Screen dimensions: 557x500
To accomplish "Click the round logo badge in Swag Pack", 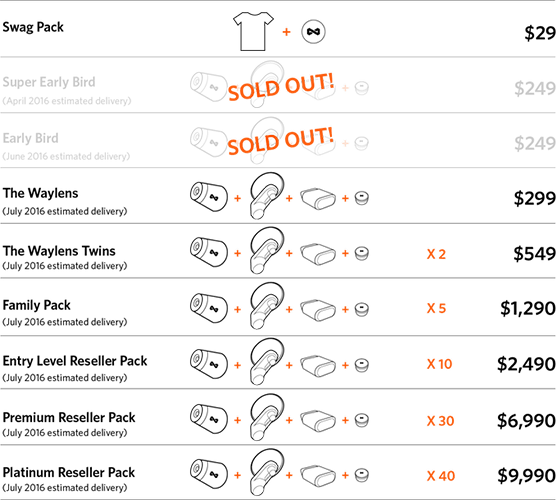I will tap(313, 32).
